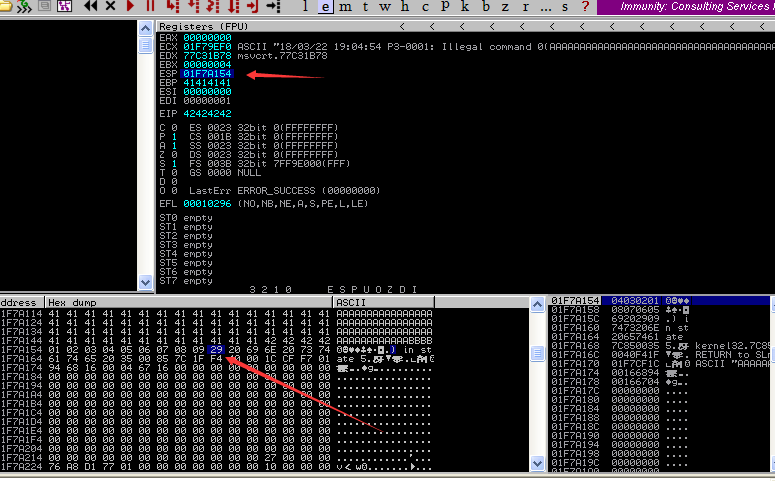
Task: Click the dump pane scrollbar thumb
Action: (x=538, y=353)
